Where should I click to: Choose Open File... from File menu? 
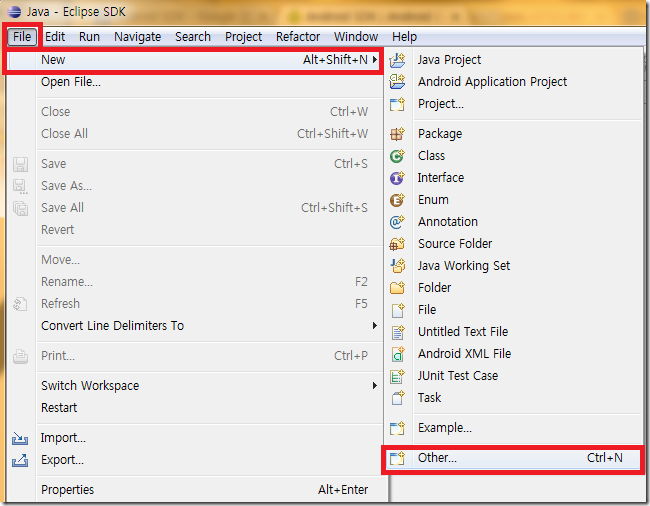(195, 82)
